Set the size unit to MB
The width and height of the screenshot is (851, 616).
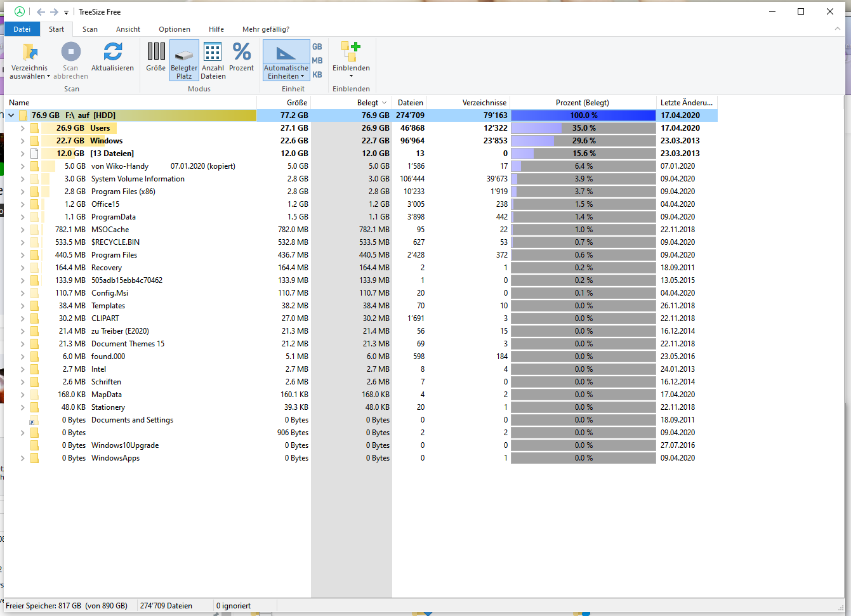(x=317, y=61)
